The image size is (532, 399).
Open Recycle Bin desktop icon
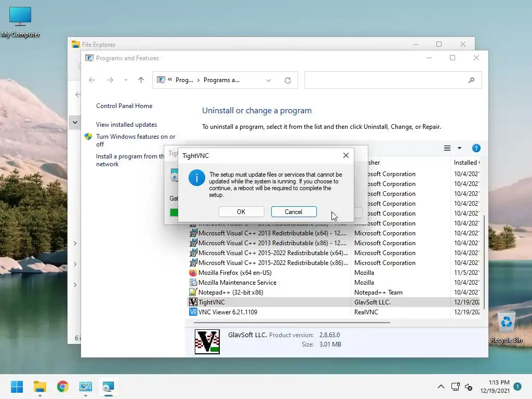click(x=506, y=327)
